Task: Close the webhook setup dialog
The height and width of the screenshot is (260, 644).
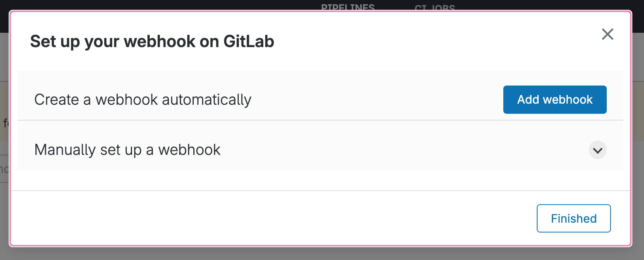Action: click(608, 34)
